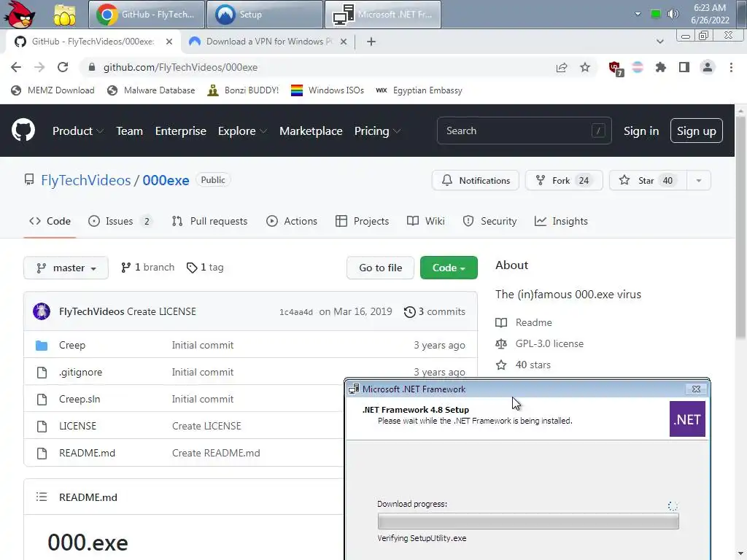The height and width of the screenshot is (560, 747).
Task: View the 3 commits history
Action: [435, 311]
